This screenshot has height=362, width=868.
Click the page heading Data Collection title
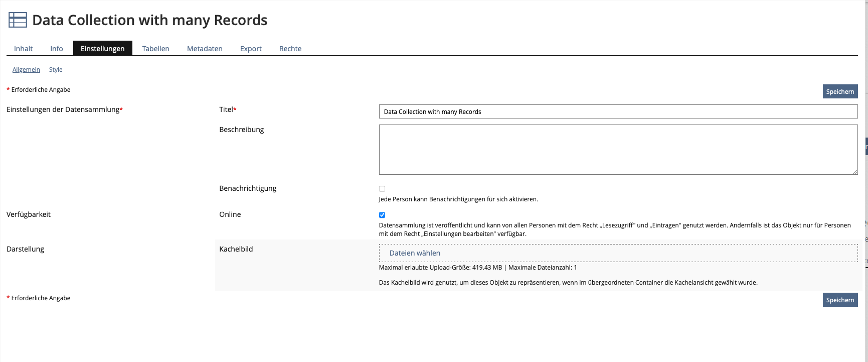pos(149,20)
